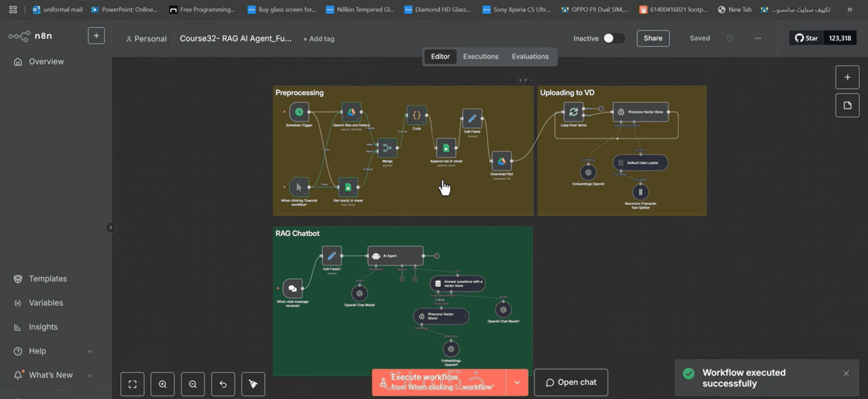Open the three-dot workflow options menu
This screenshot has height=399, width=868.
[x=758, y=38]
